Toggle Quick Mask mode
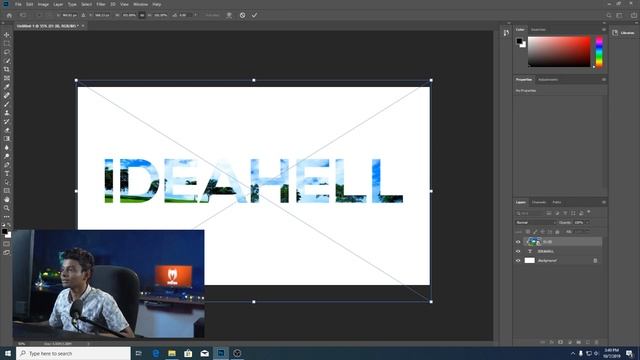640x360 pixels. tap(7, 244)
